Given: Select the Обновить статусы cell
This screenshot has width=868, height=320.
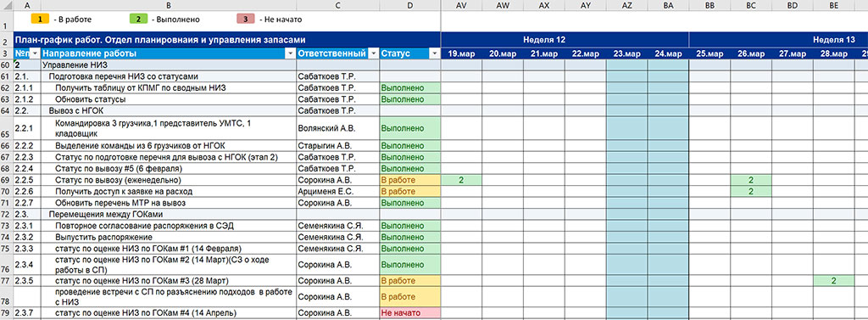Looking at the screenshot, I should [169, 99].
